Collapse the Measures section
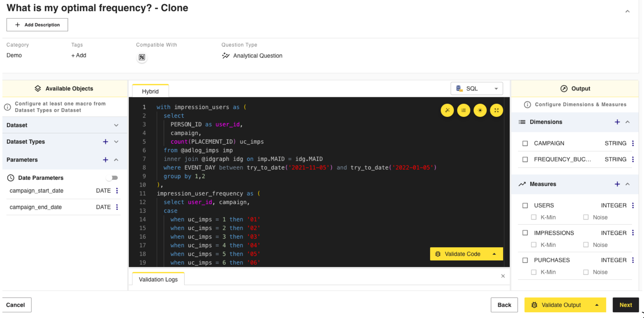This screenshot has height=318, width=644. point(628,184)
